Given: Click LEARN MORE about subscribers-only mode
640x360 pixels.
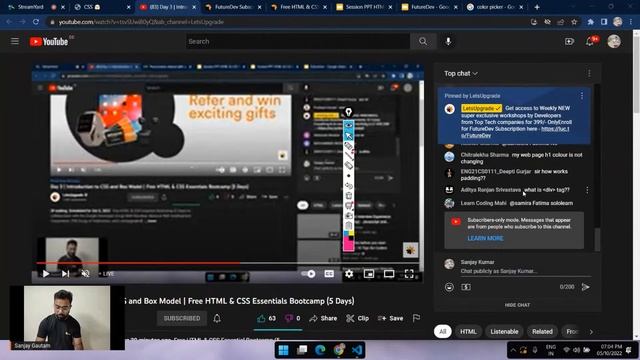Looking at the screenshot, I should tap(485, 238).
